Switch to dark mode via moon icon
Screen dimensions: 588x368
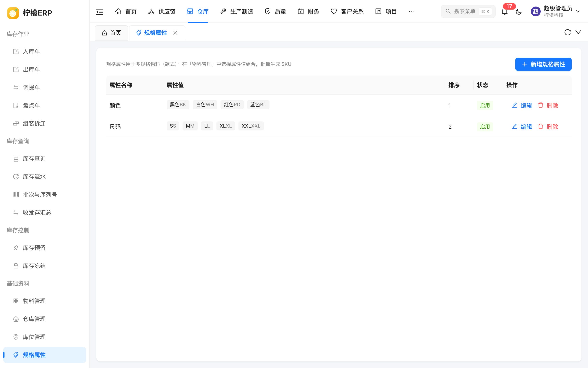(x=519, y=11)
